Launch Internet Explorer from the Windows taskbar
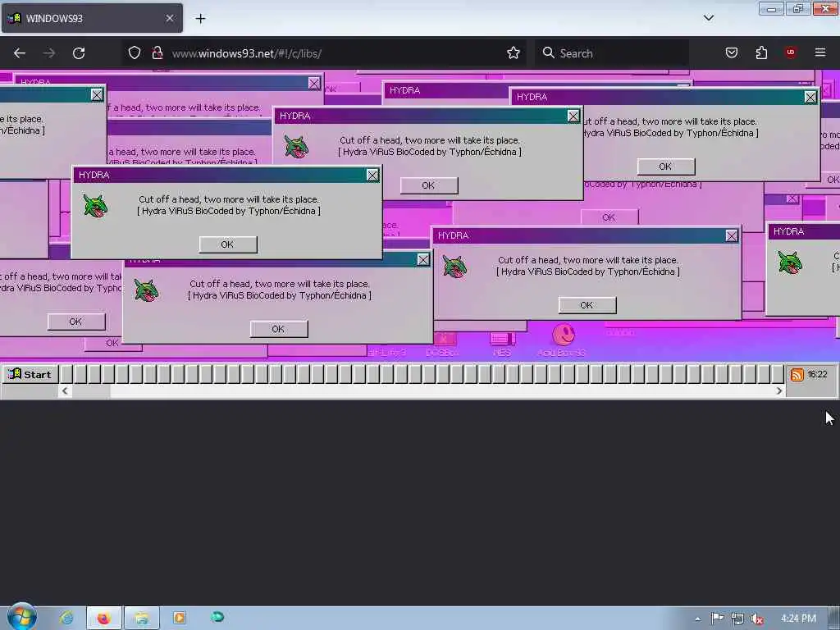 [67, 618]
